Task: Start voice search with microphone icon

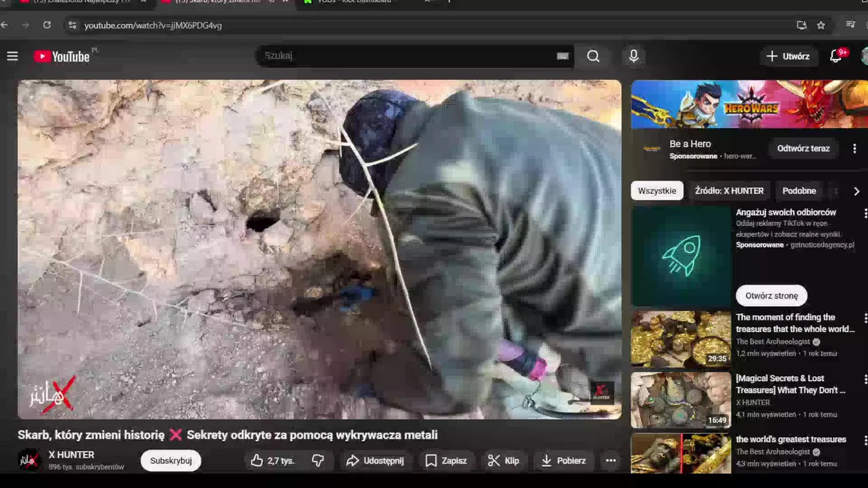Action: [x=633, y=56]
